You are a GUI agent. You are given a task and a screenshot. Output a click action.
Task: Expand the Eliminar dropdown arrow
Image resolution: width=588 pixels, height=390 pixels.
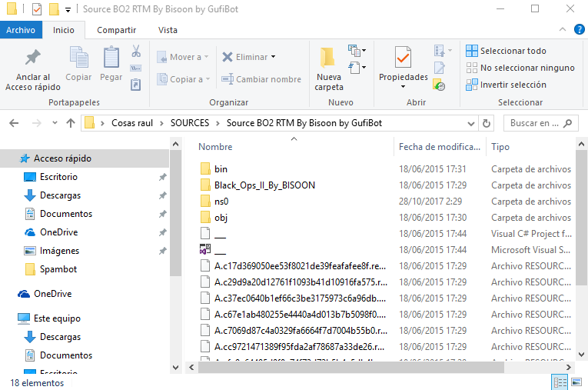[x=274, y=57]
